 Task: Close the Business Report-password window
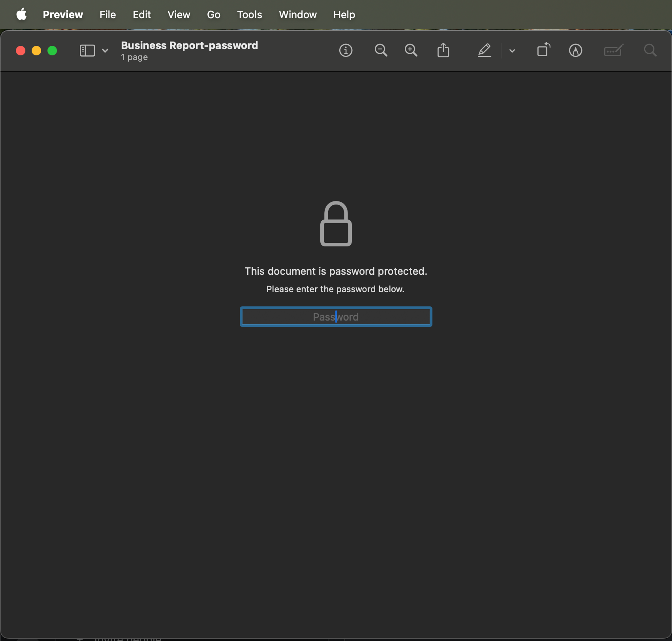pyautogui.click(x=20, y=51)
